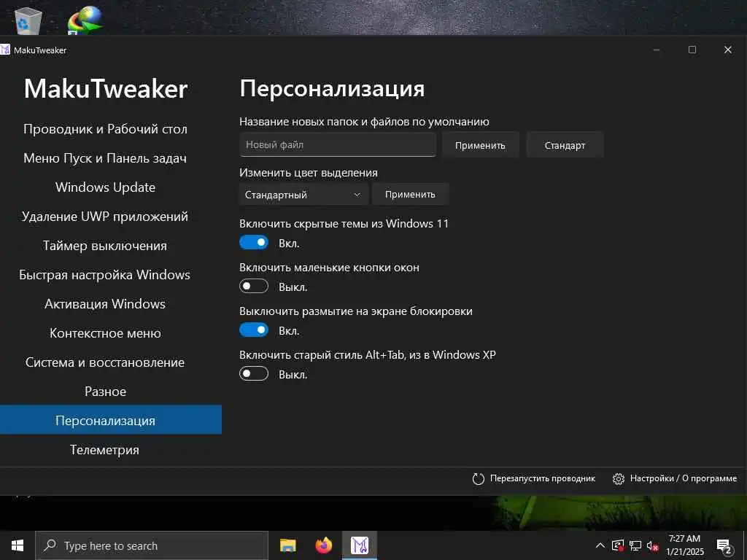Select the Персонализация sidebar item
The image size is (747, 560).
pos(111,419)
